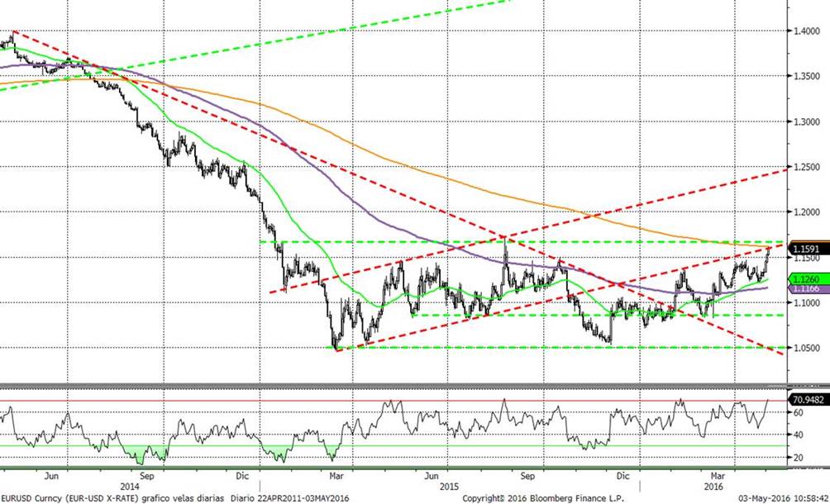This screenshot has width=830, height=504.
Task: Click the Mar label above year 2016
Action: [x=718, y=476]
